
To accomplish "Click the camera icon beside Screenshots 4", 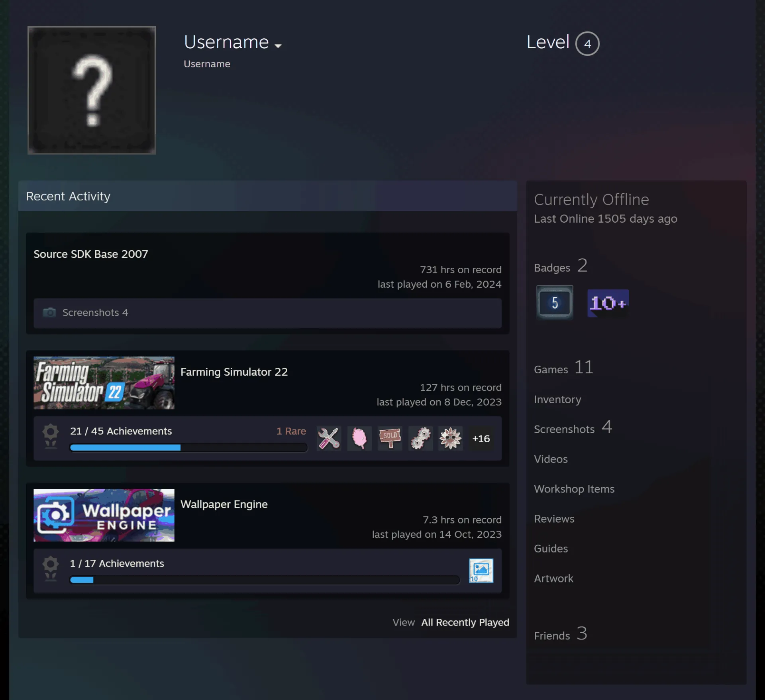I will click(x=49, y=312).
